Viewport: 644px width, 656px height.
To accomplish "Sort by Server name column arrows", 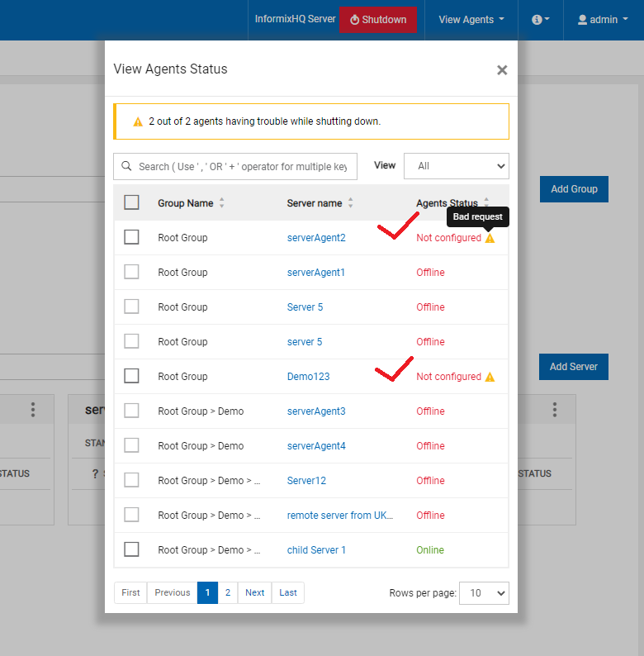I will (350, 203).
